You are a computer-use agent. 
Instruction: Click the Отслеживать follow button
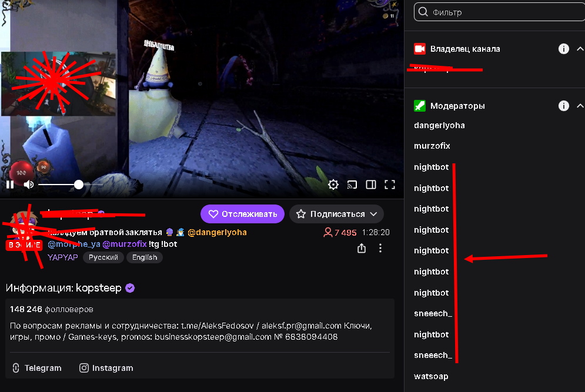coord(242,214)
